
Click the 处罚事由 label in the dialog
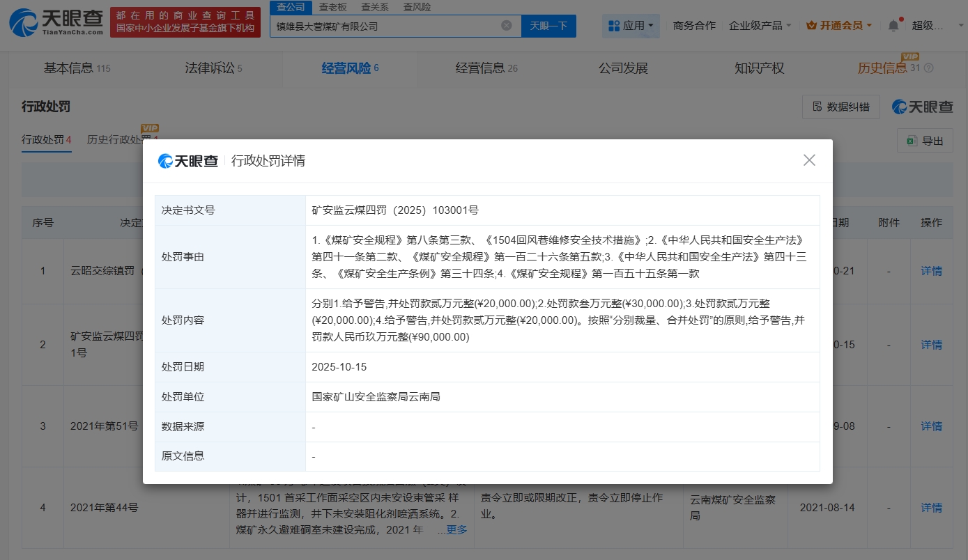pyautogui.click(x=183, y=257)
